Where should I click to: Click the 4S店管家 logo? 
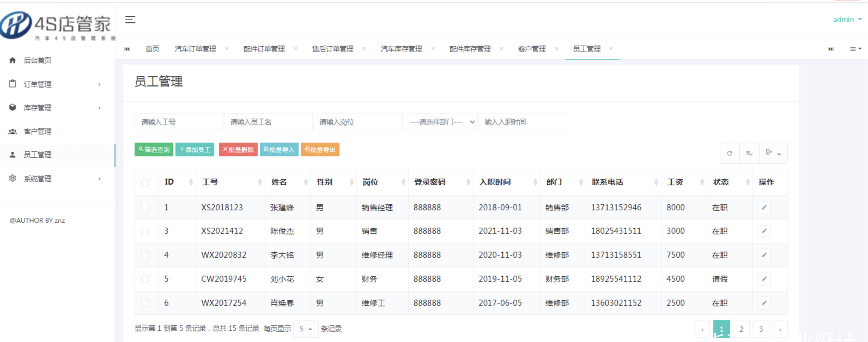click(57, 26)
